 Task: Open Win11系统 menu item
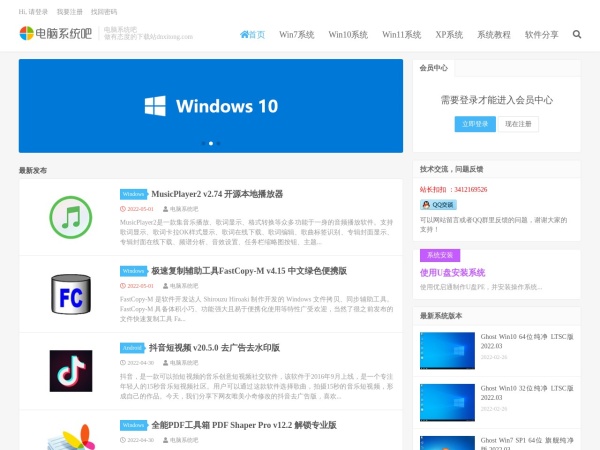tap(401, 35)
